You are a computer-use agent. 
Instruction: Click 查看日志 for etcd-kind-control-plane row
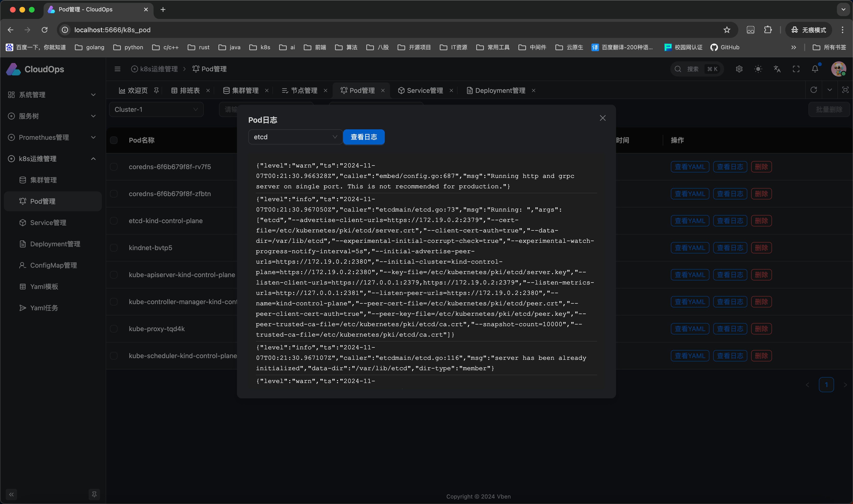[730, 221]
